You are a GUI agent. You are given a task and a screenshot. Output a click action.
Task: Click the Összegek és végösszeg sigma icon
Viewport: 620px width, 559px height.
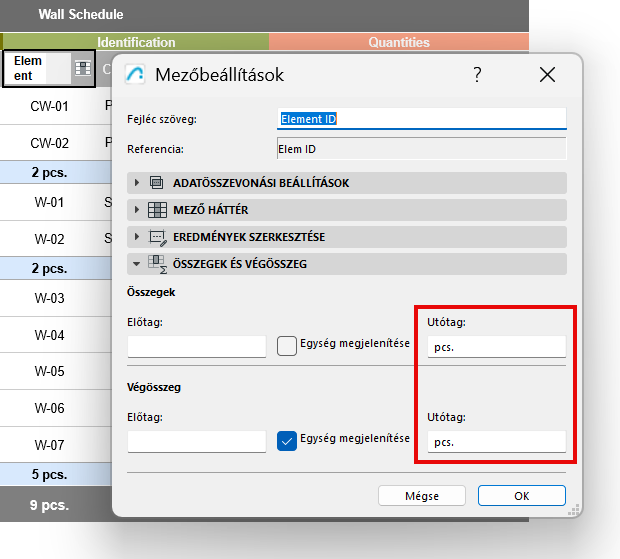pos(157,264)
